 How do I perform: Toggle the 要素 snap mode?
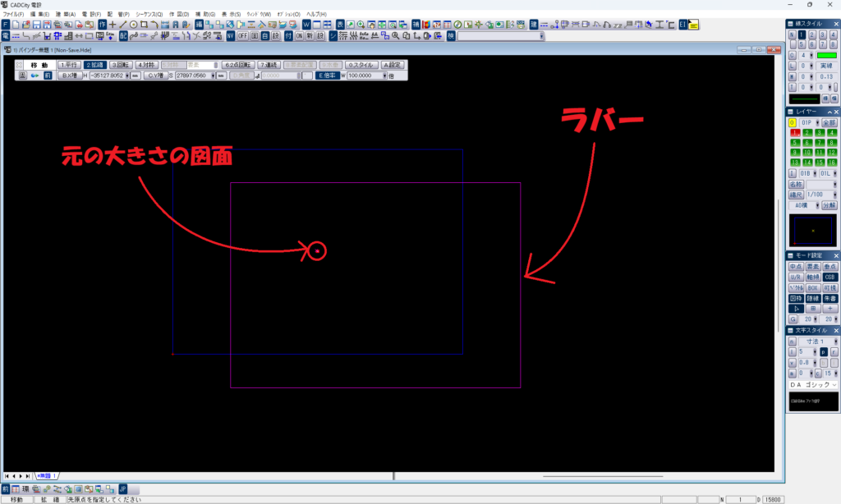pos(812,267)
